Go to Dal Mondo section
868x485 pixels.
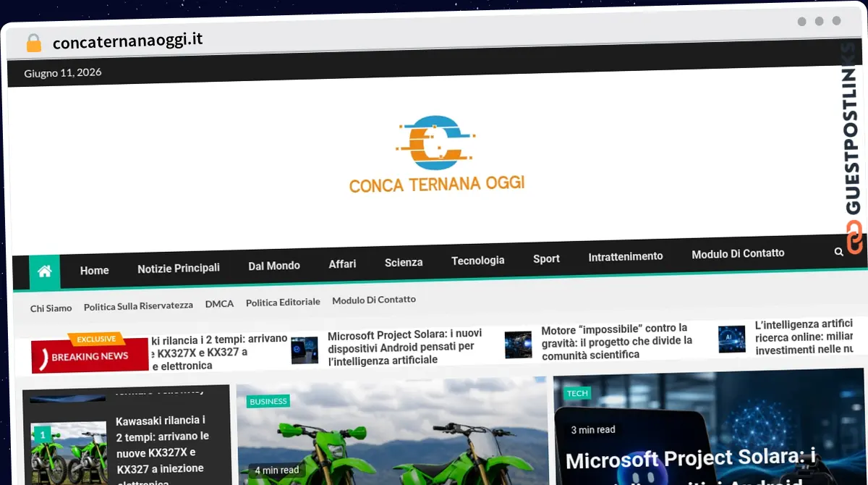point(274,266)
